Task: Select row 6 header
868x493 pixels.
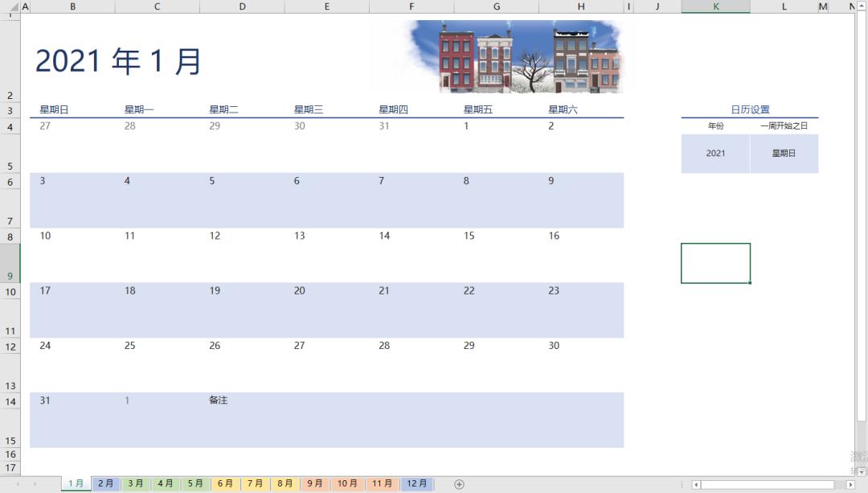Action: point(10,182)
